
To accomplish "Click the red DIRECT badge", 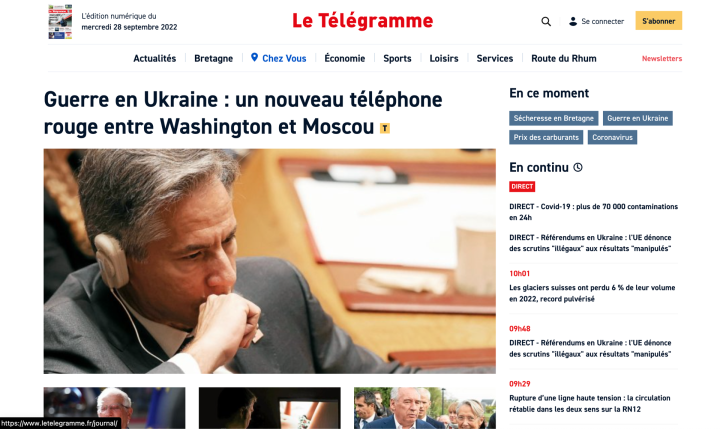I will click(522, 186).
